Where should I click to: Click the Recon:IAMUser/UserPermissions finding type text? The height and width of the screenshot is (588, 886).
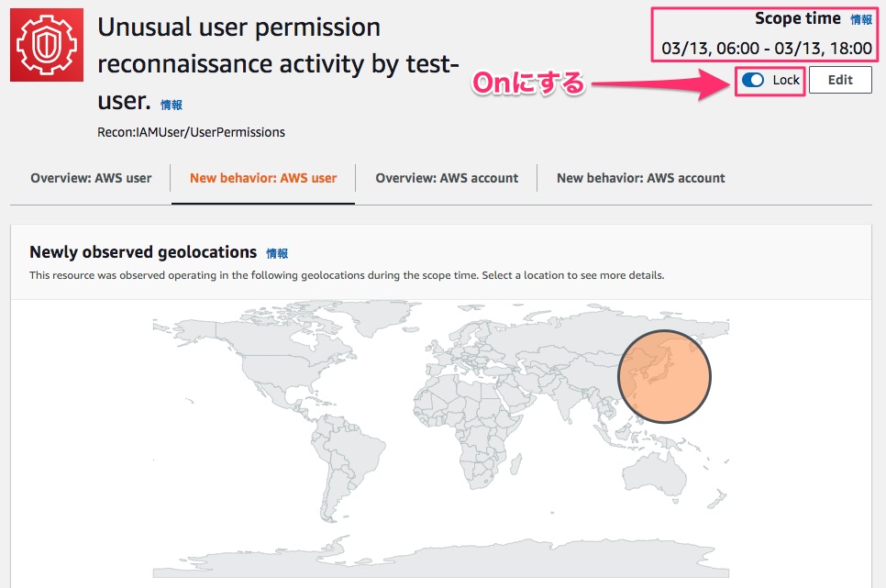[191, 132]
